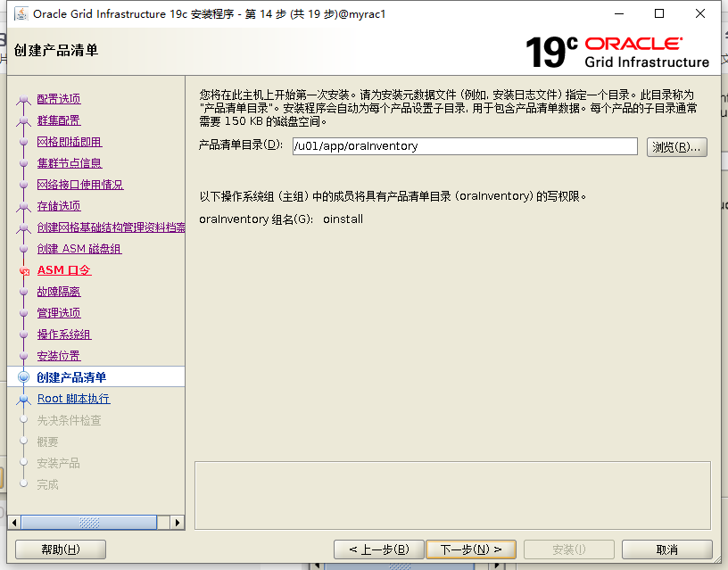Open the 管理选项 step
728x570 pixels.
[x=59, y=313]
